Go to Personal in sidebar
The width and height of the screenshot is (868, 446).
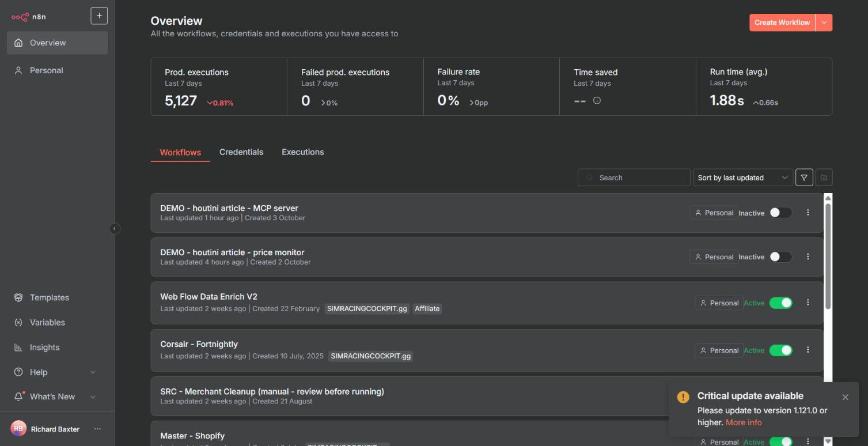(57, 70)
